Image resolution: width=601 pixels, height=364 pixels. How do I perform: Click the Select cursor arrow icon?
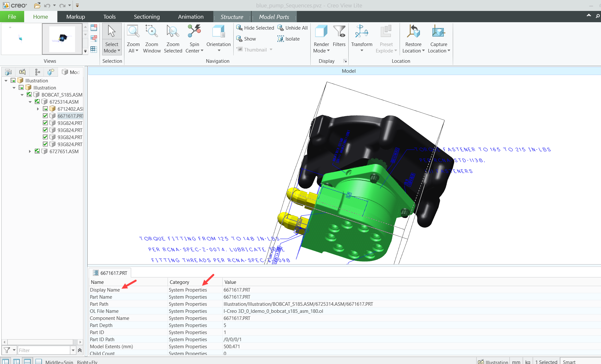pos(112,31)
